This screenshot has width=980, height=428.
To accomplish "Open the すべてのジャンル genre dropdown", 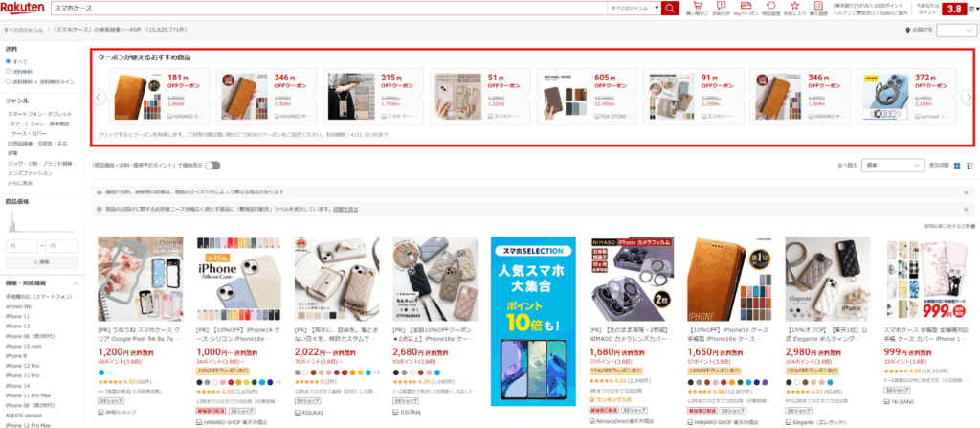I will click(x=634, y=8).
